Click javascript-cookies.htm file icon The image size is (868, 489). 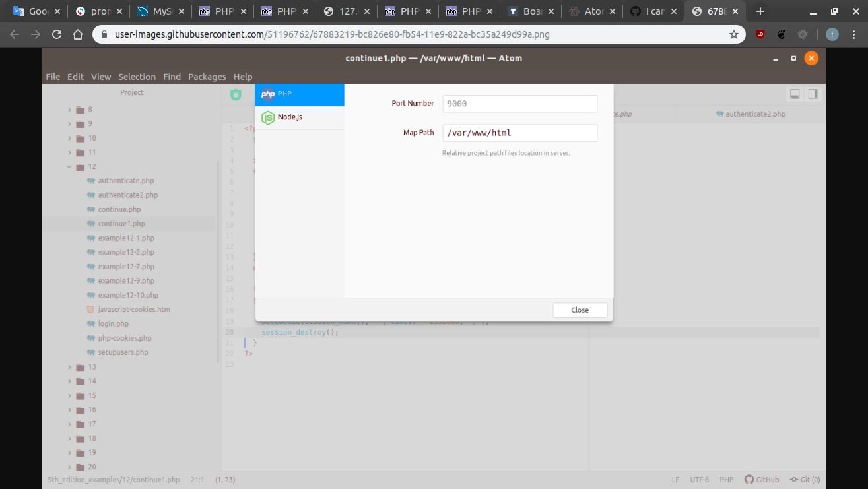click(91, 310)
